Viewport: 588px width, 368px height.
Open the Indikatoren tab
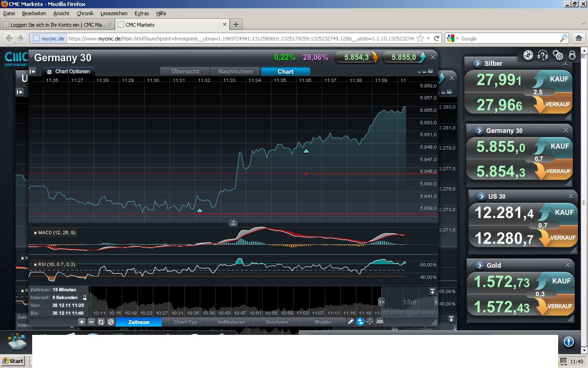pos(231,322)
